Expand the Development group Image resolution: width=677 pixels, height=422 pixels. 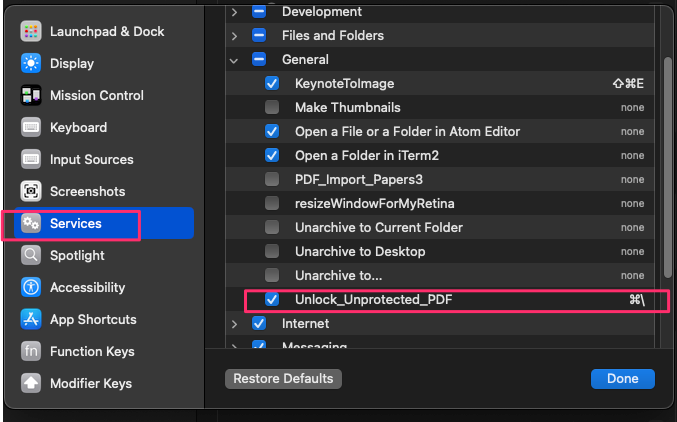[234, 12]
